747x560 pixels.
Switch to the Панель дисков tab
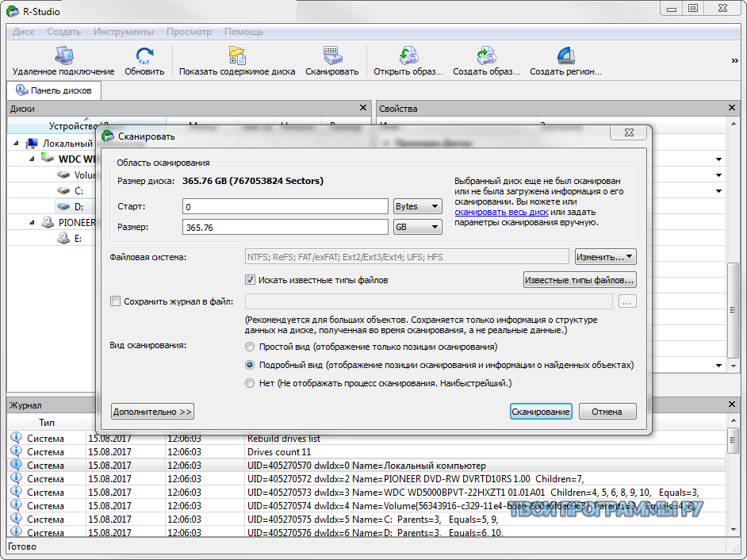tap(54, 90)
